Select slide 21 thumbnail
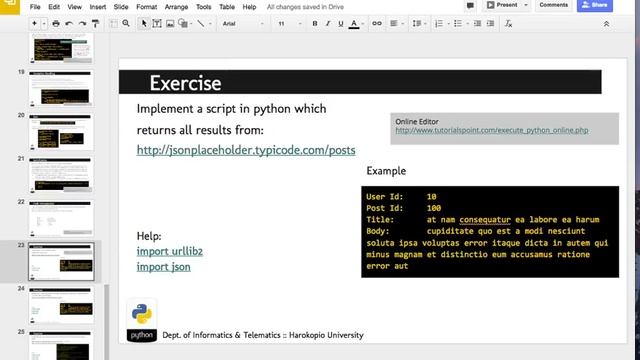 pos(61,175)
